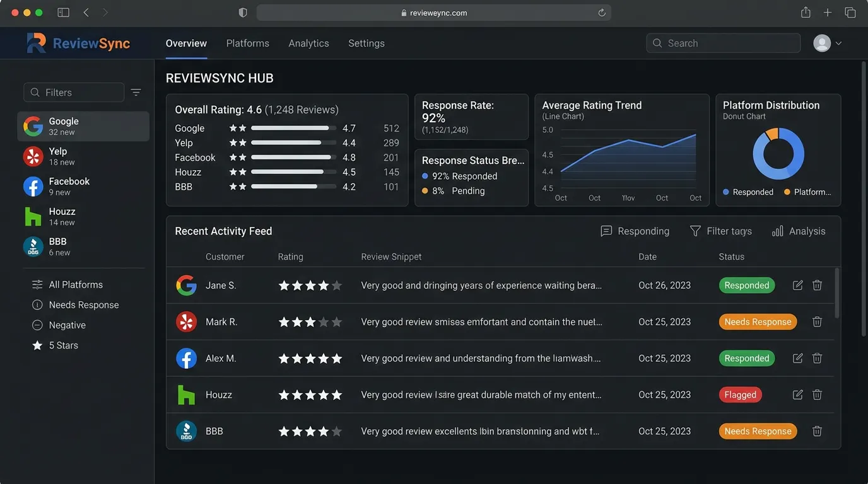Open the filter options icon beside Filters

click(x=136, y=92)
